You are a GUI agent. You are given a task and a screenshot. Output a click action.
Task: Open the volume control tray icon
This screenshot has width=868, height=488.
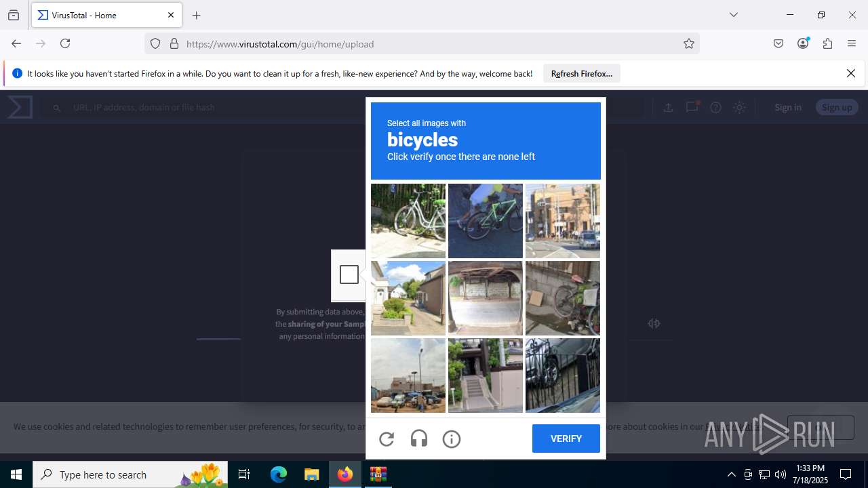tap(781, 474)
